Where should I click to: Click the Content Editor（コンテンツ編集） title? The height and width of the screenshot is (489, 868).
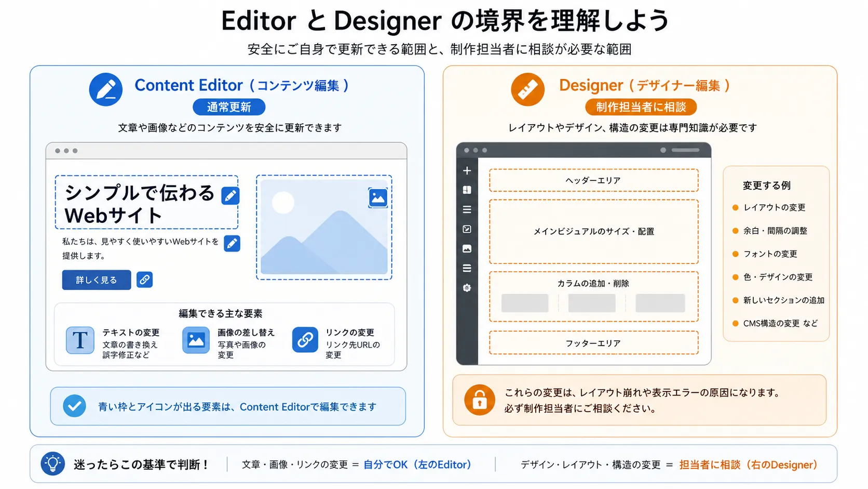coord(242,85)
